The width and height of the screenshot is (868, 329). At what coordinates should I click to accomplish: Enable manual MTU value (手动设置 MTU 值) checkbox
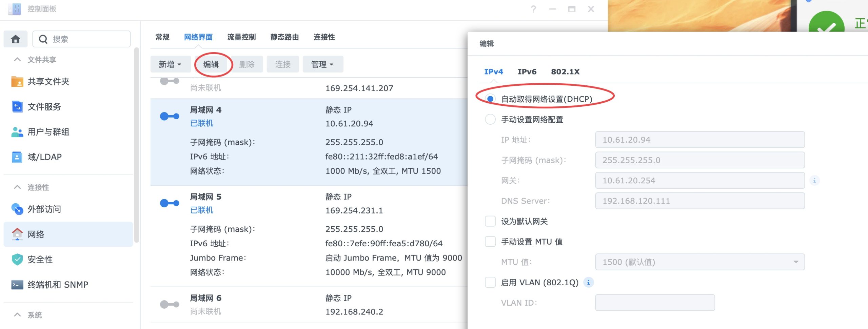click(490, 242)
